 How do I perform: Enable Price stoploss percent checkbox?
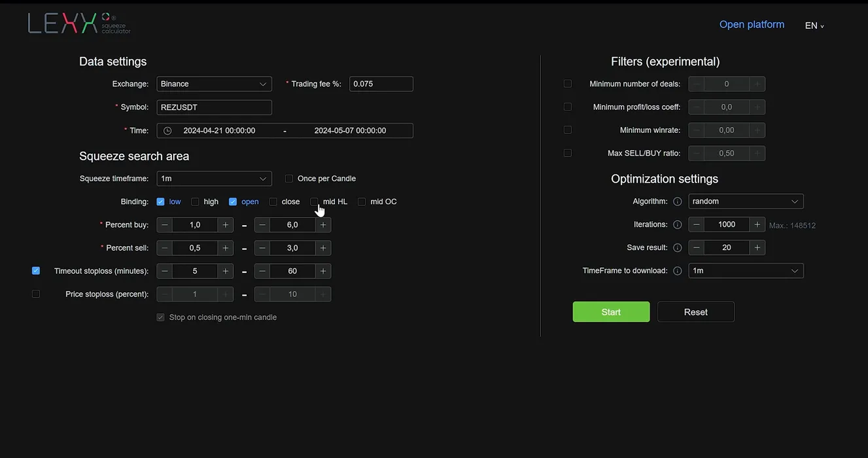(x=36, y=294)
